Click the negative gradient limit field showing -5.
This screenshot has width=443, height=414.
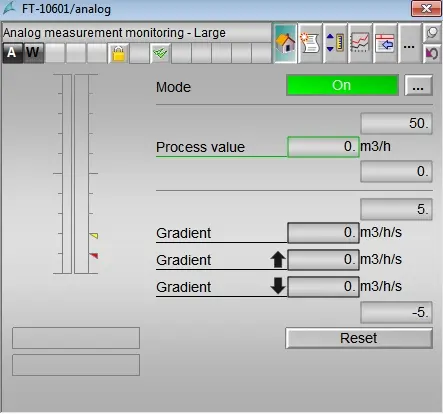point(396,313)
